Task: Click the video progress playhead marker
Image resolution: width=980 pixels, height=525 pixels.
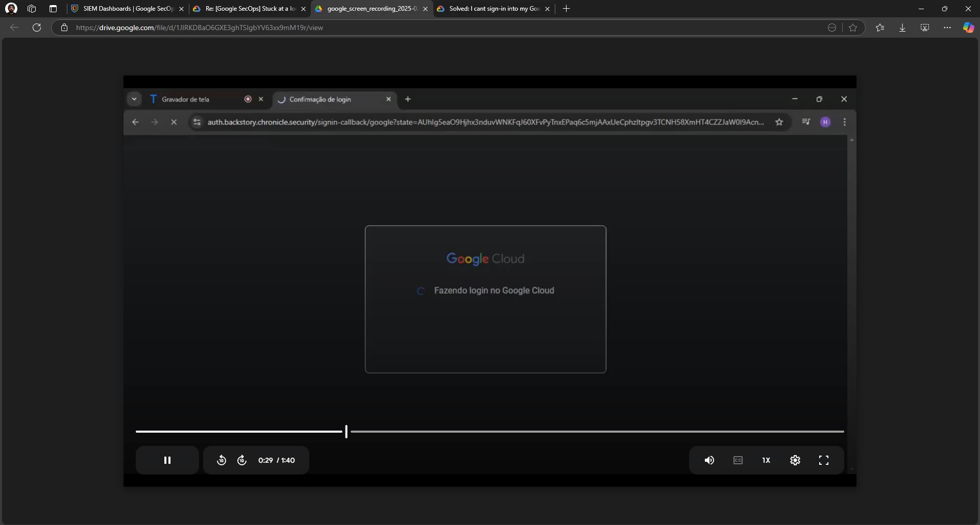Action: coord(346,432)
